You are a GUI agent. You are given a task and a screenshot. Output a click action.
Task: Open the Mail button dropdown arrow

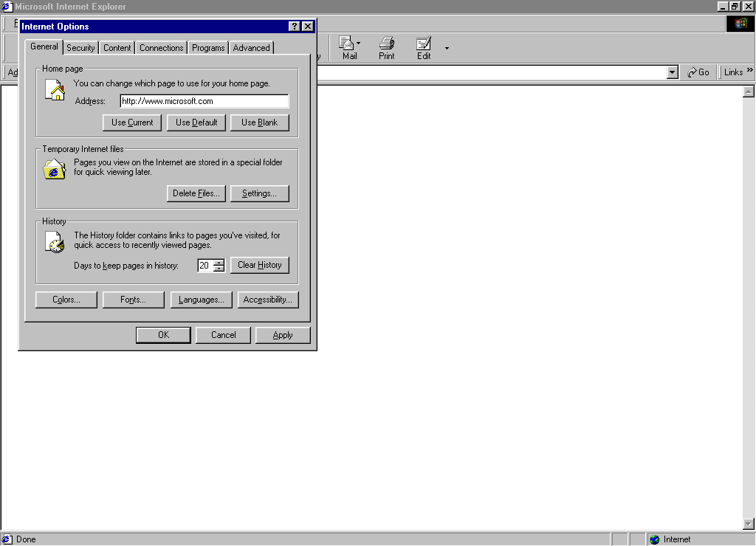point(358,44)
